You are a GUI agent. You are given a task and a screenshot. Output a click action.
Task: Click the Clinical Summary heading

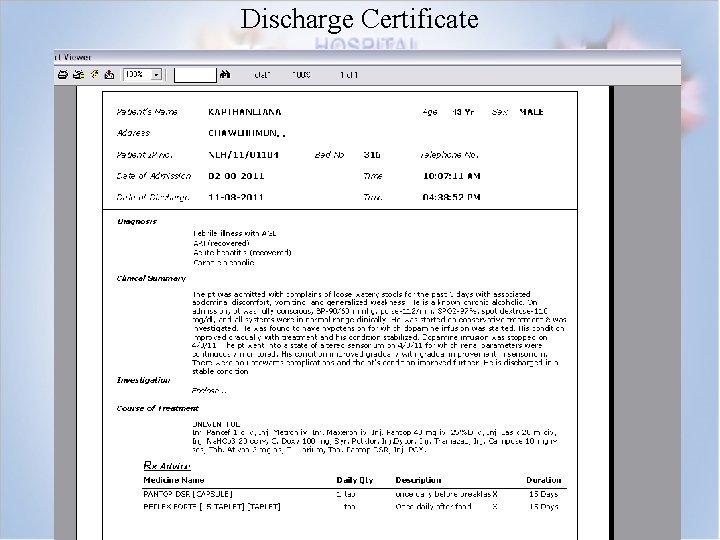[x=151, y=278]
